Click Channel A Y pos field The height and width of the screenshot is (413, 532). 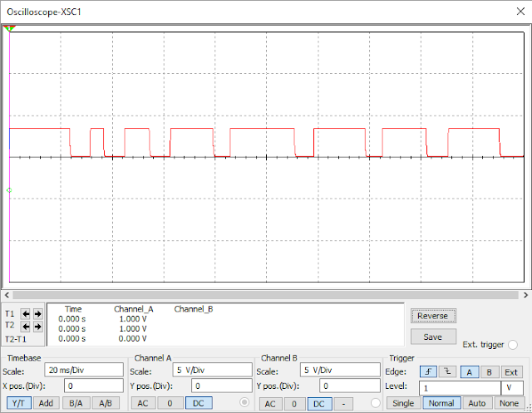(x=222, y=386)
